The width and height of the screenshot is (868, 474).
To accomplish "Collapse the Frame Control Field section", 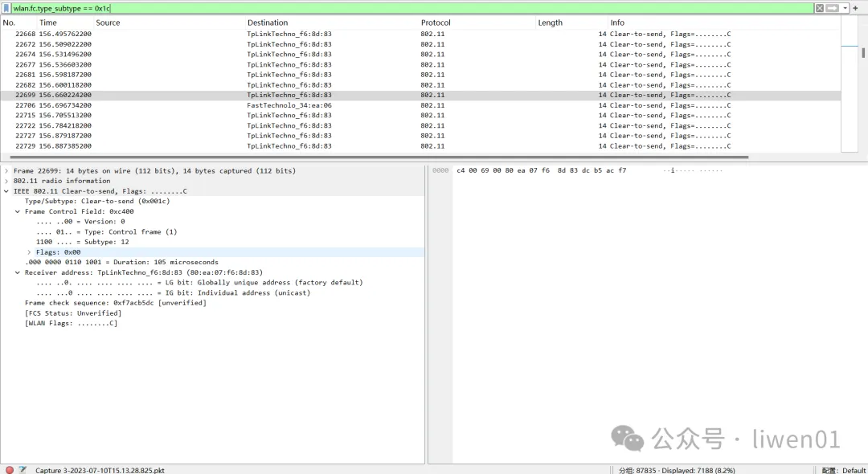I will point(18,211).
